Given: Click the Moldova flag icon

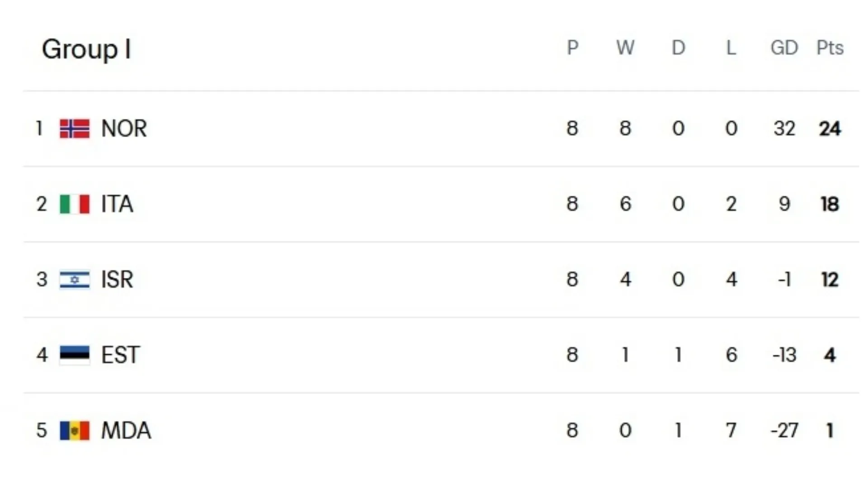Looking at the screenshot, I should [75, 430].
